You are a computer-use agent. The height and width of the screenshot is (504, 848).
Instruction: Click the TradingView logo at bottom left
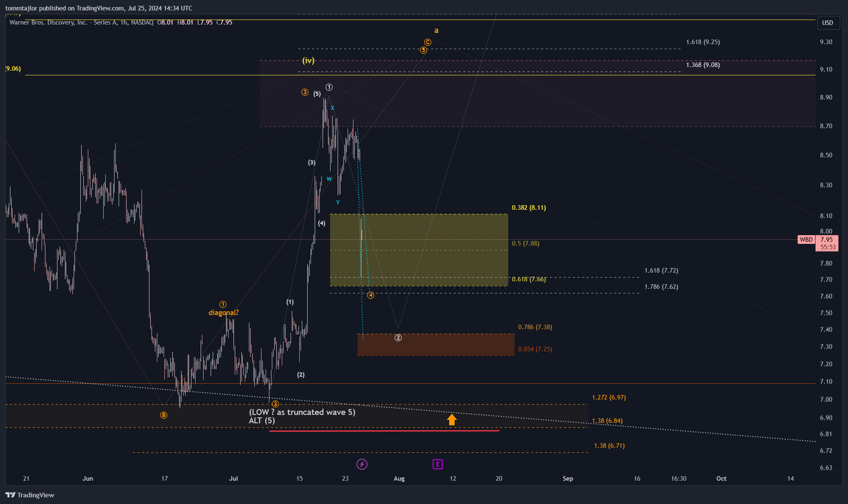click(30, 495)
